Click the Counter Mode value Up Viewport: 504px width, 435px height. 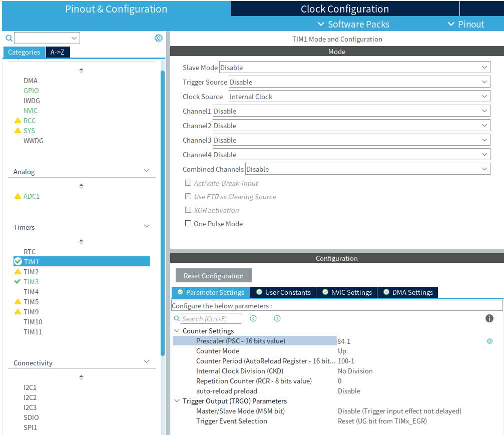click(342, 351)
